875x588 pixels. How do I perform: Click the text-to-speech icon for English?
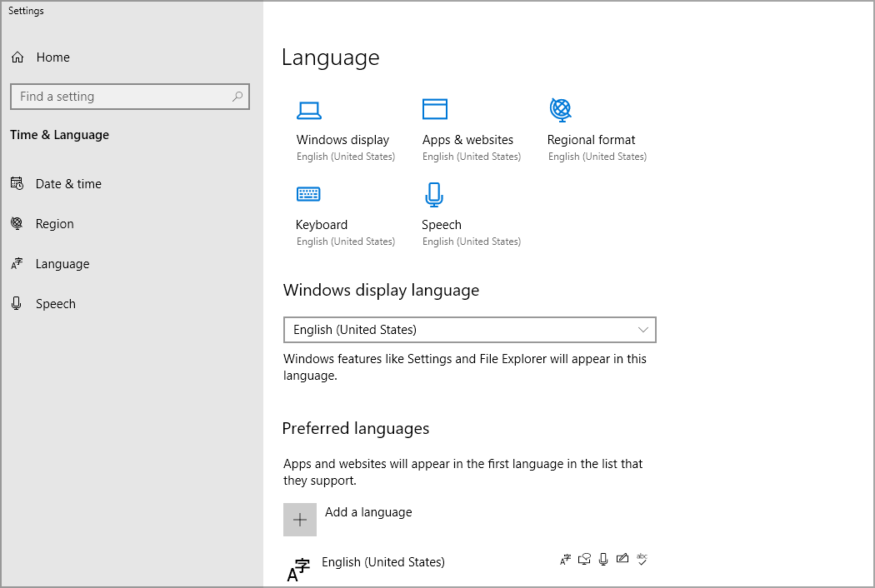coord(584,559)
